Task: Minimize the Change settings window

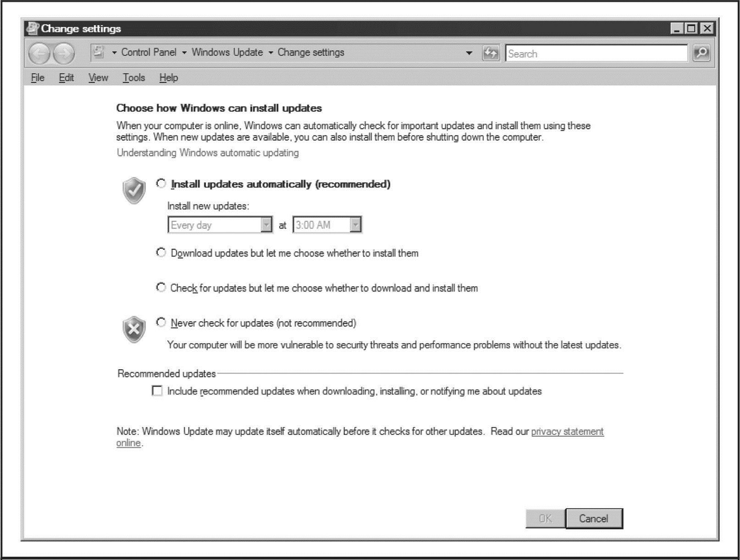Action: (x=677, y=28)
